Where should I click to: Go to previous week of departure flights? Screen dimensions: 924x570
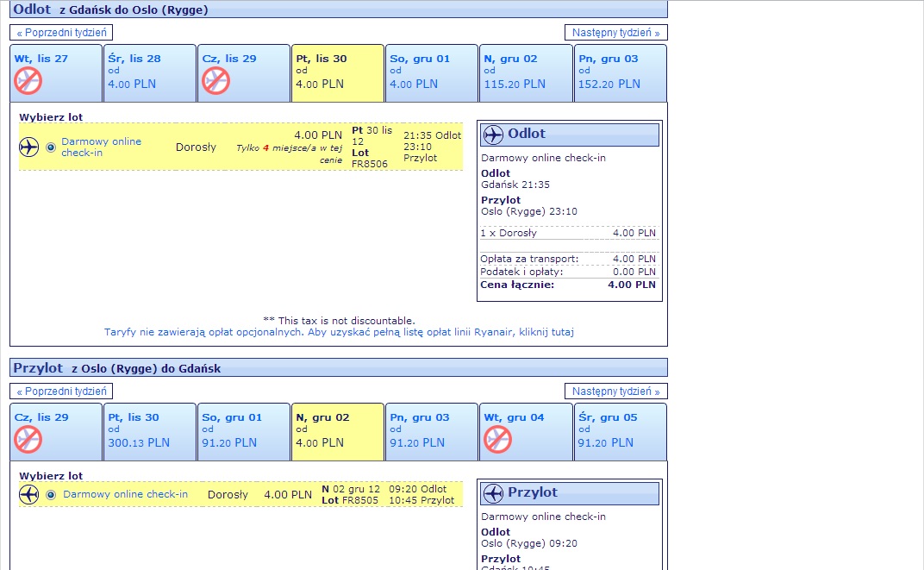[61, 33]
